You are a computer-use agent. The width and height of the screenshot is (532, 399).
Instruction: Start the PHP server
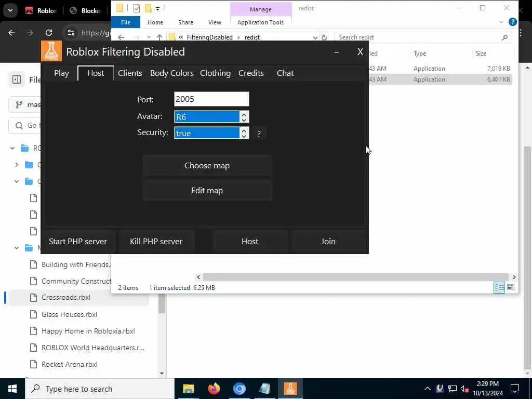[x=78, y=242]
